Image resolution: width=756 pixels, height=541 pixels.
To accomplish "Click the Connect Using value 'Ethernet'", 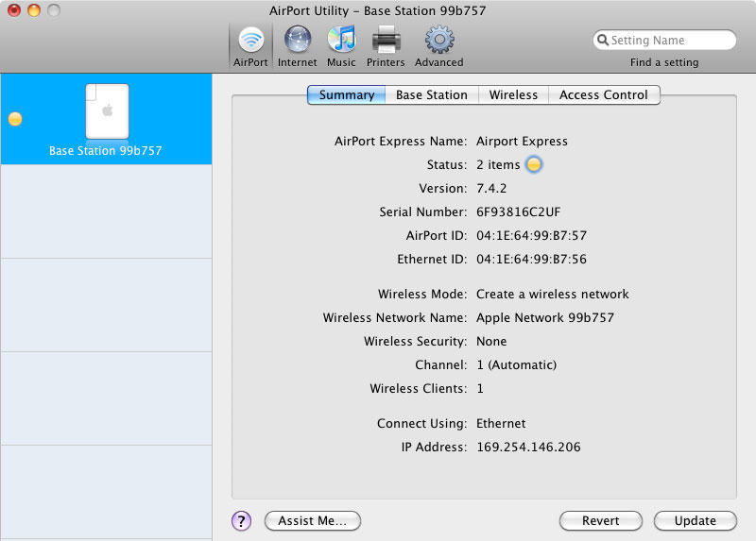I will point(501,424).
